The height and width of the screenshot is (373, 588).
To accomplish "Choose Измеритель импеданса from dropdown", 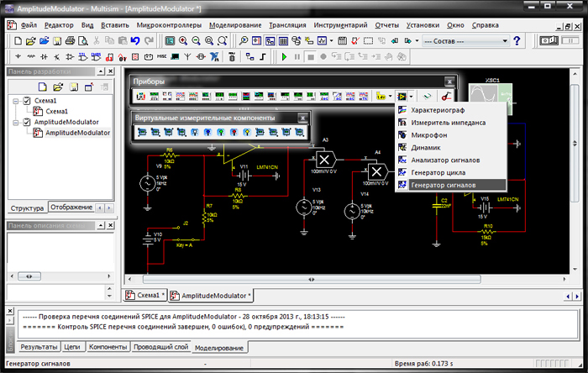I will click(451, 123).
